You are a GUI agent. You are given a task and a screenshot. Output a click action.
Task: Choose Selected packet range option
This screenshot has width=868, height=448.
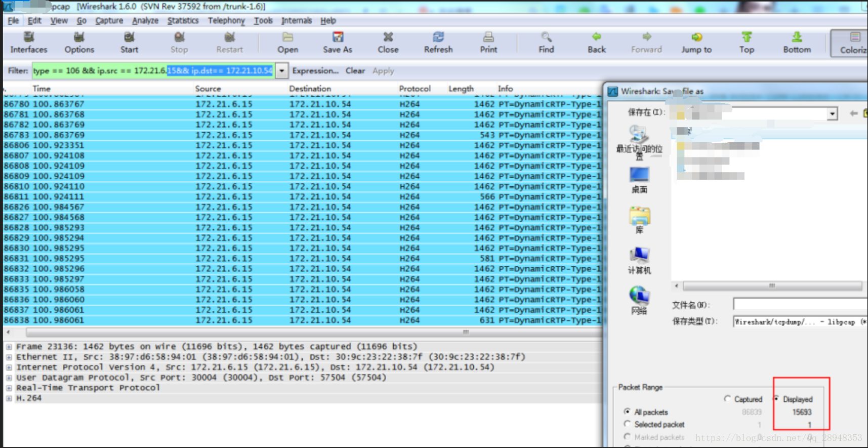tap(628, 424)
